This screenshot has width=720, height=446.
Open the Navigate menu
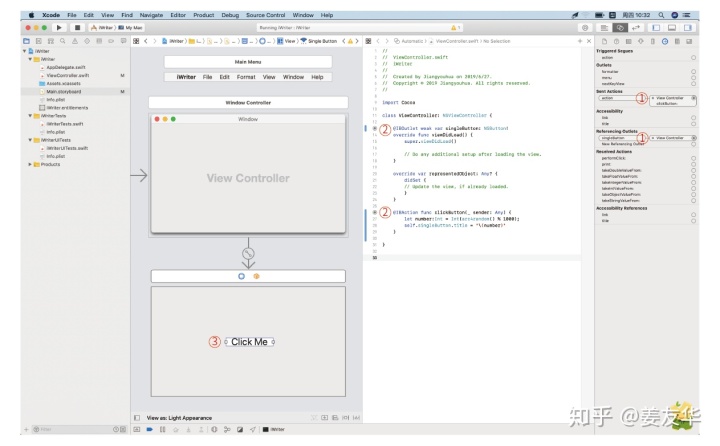coord(151,15)
